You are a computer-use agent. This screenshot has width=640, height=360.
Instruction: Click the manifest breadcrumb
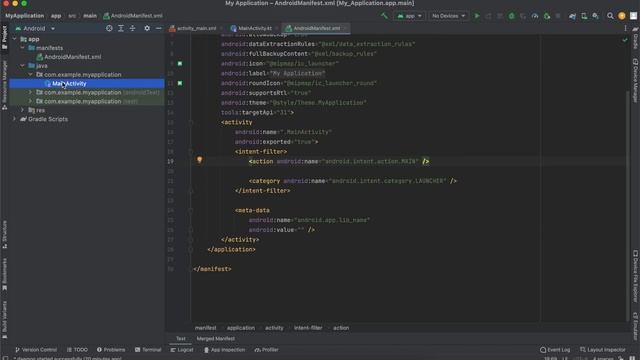click(205, 328)
